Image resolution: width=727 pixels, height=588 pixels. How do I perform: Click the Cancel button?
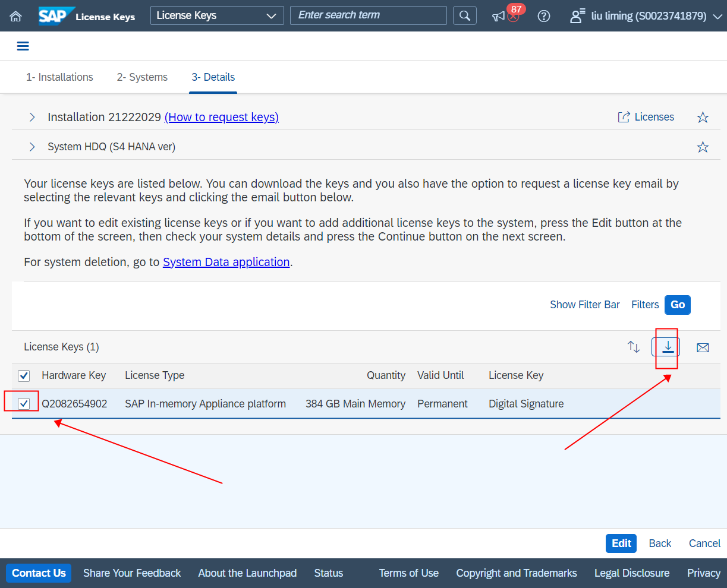704,543
